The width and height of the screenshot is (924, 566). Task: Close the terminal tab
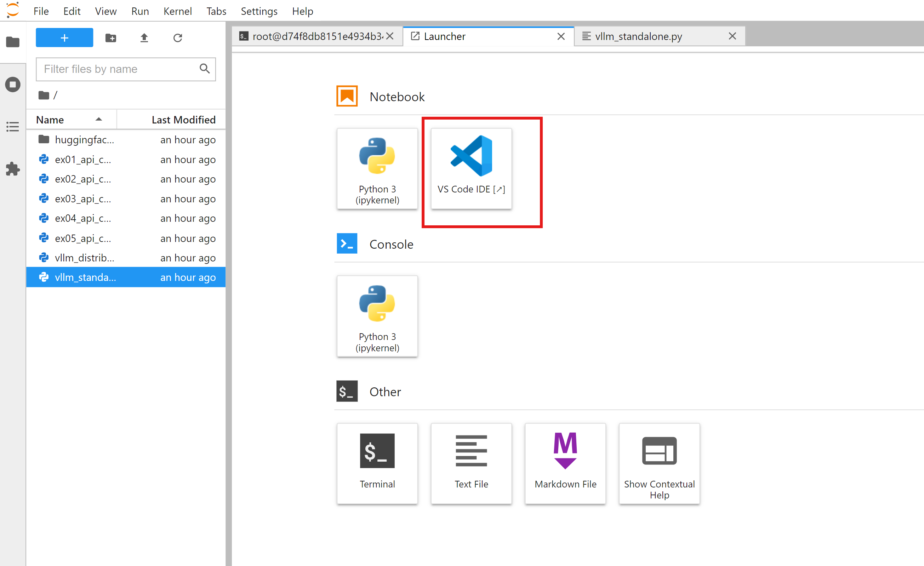390,36
